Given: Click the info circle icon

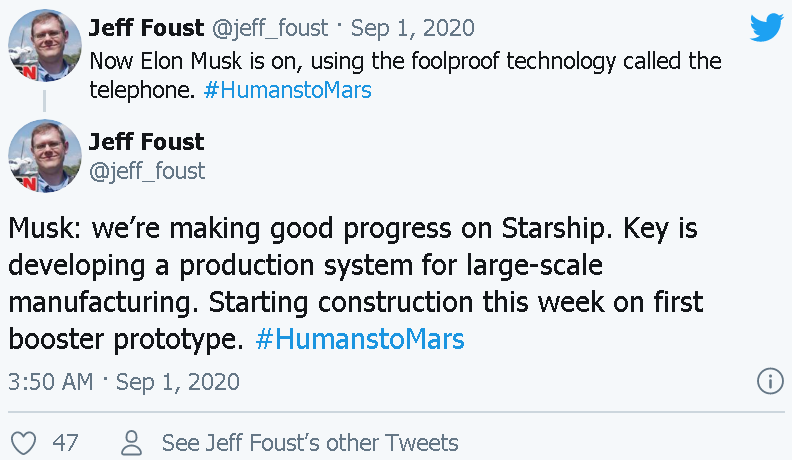Looking at the screenshot, I should point(769,381).
